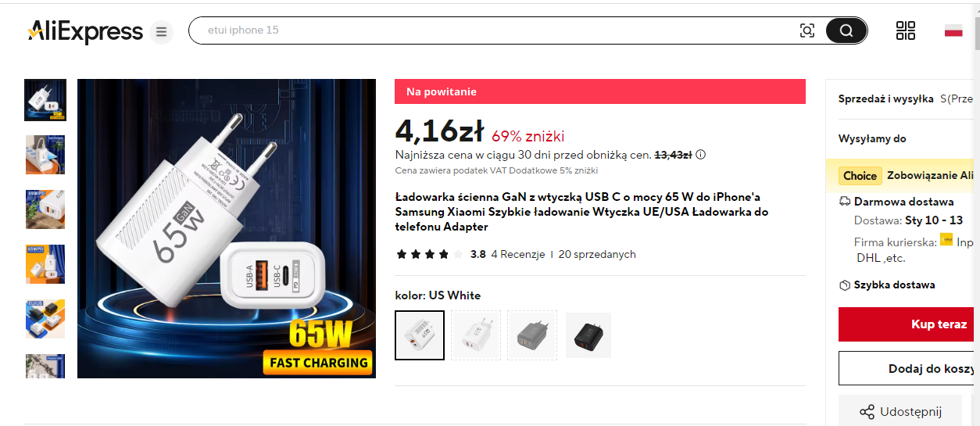Image resolution: width=980 pixels, height=426 pixels.
Task: Open the hamburger category menu
Action: 161,32
